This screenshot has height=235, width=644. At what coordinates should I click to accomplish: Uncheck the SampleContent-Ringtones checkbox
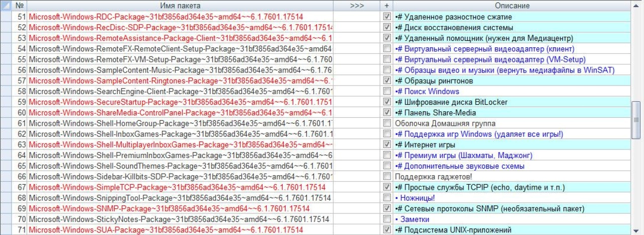pos(386,81)
